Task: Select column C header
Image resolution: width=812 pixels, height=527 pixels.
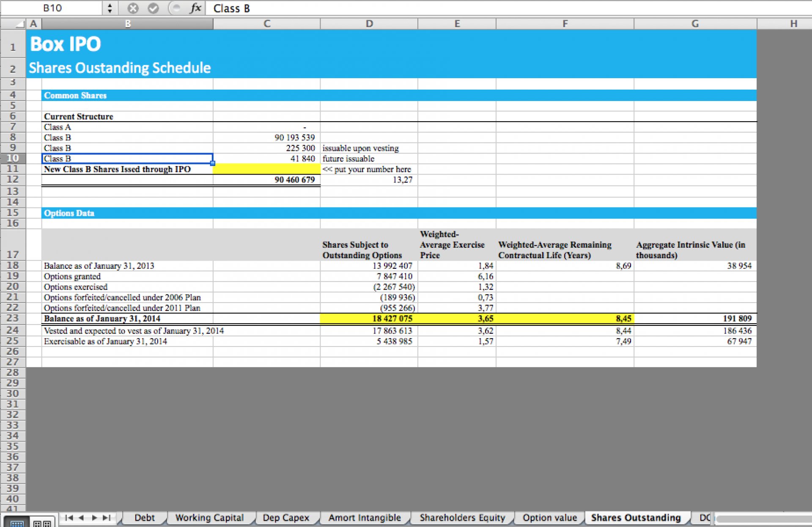Action: click(x=266, y=24)
